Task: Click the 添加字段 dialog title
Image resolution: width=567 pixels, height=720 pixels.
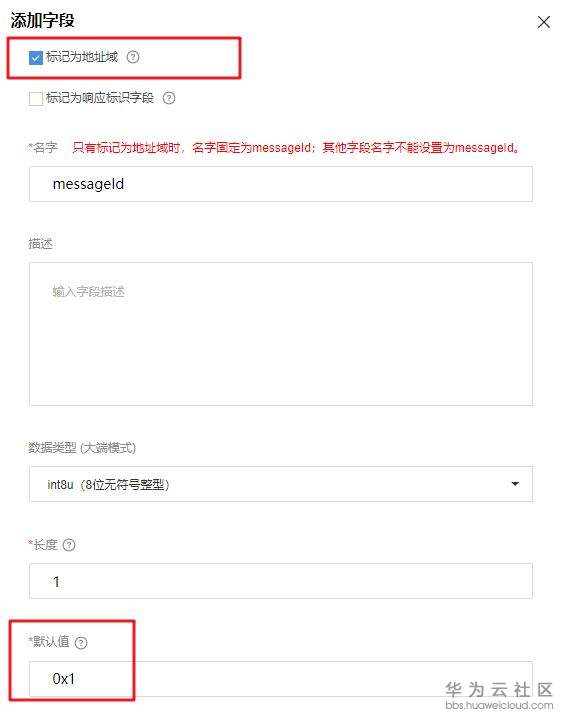Action: [x=42, y=20]
